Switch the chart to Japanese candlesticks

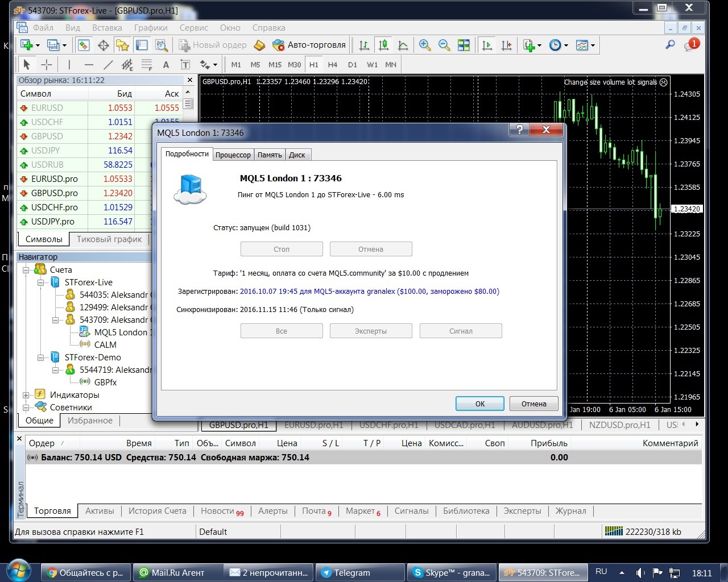[x=384, y=45]
